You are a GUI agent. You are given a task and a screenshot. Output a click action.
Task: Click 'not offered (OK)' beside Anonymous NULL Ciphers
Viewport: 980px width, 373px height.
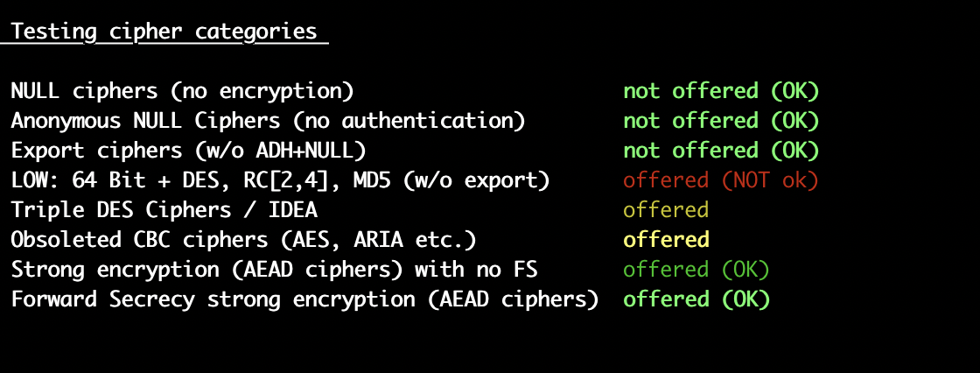(x=721, y=121)
